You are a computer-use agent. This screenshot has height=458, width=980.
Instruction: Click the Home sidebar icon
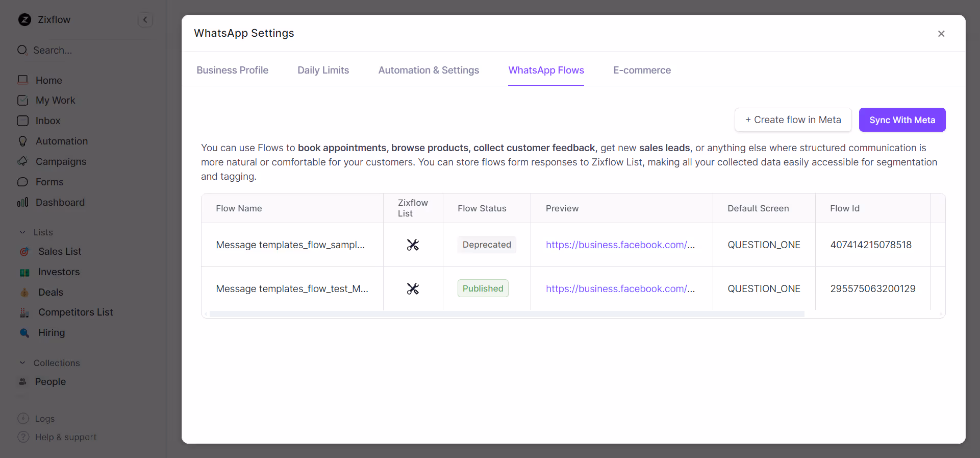[23, 80]
